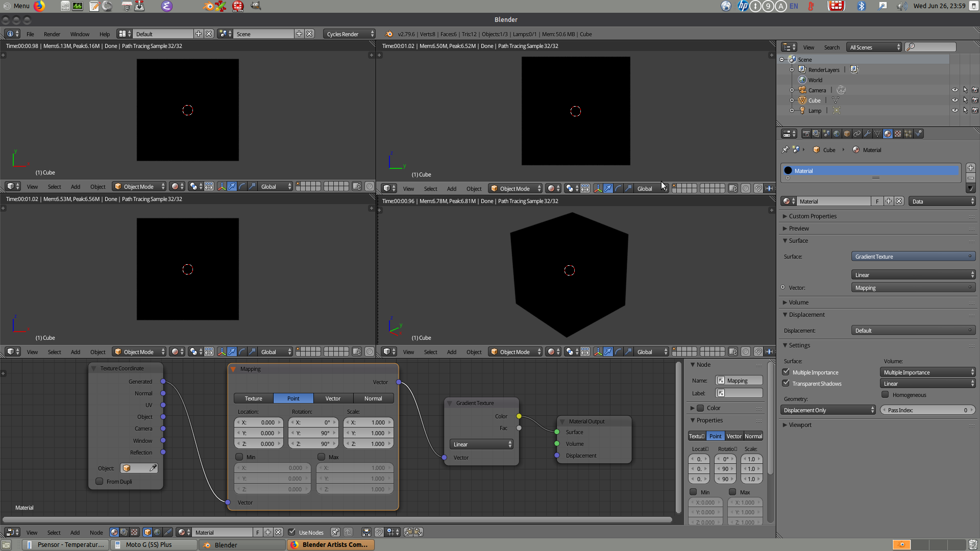Delete the current Scene with X button
Screen dimensions: 980x551
[x=310, y=34]
